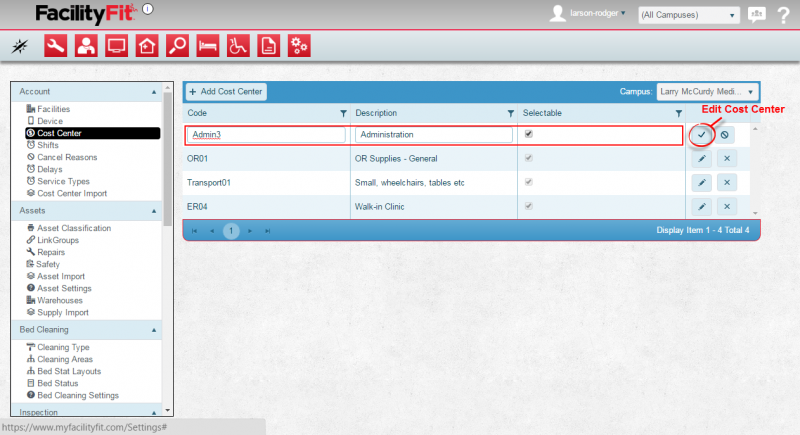Go to page 1 in pager

pyautogui.click(x=231, y=231)
